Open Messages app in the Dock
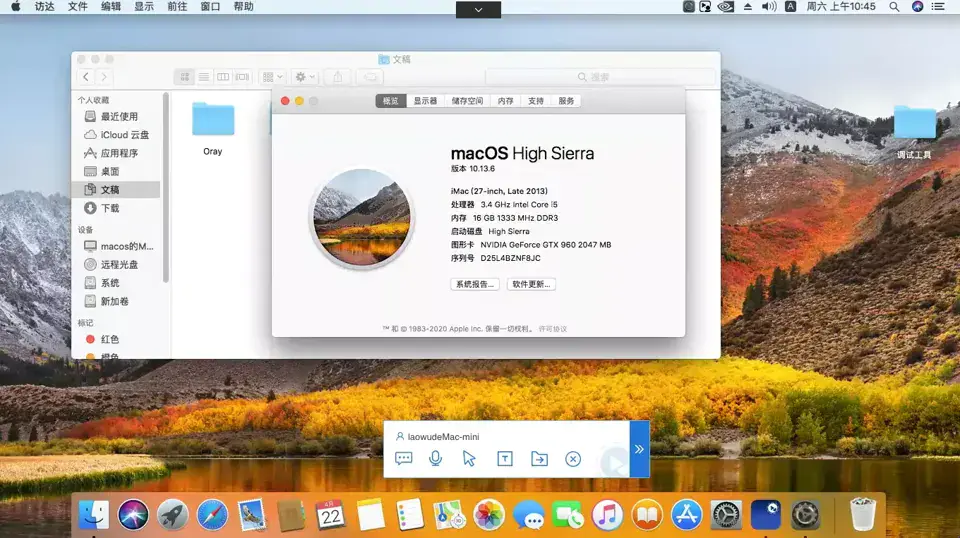This screenshot has width=960, height=538. (x=528, y=515)
